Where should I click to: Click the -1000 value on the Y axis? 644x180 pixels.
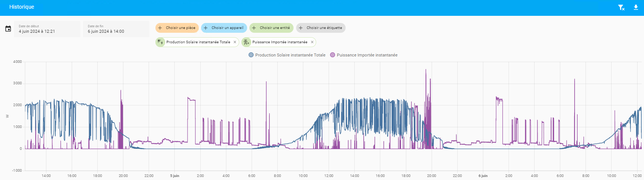click(x=17, y=171)
